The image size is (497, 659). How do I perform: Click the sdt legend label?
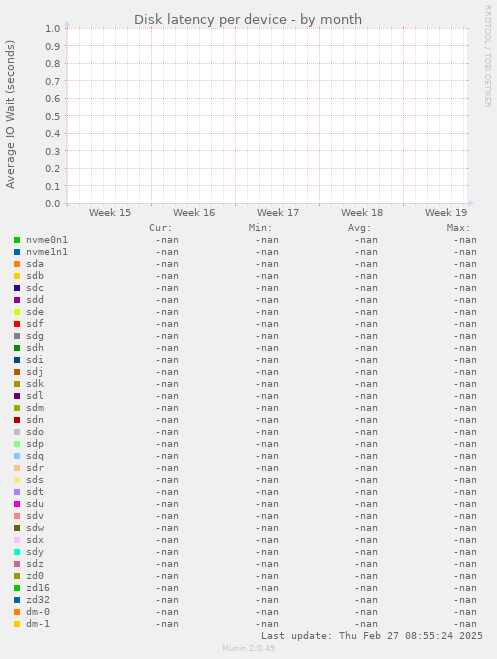35,492
